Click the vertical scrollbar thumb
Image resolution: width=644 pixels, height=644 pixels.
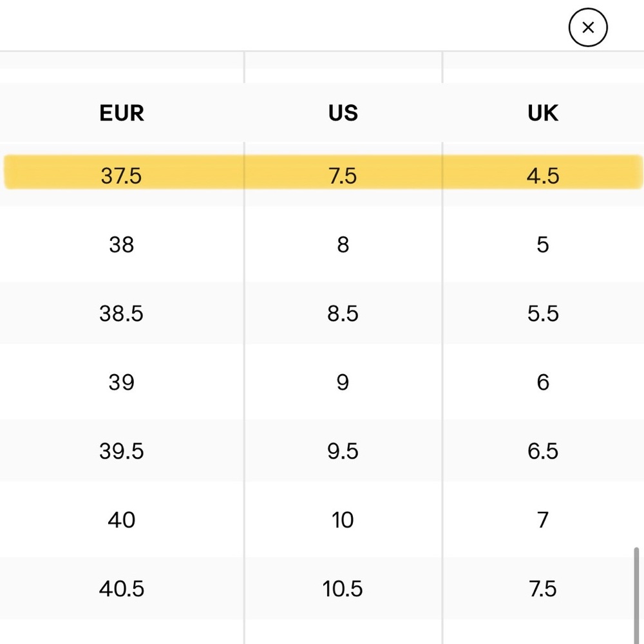click(636, 596)
